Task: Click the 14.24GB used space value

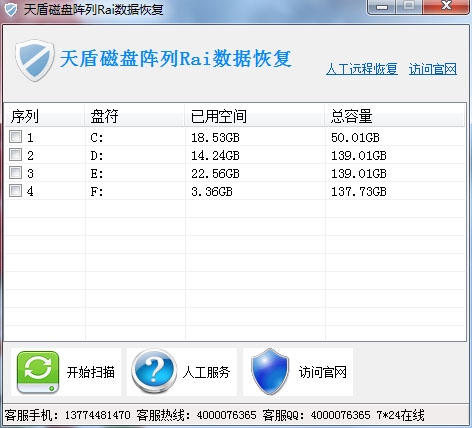Action: click(x=215, y=156)
